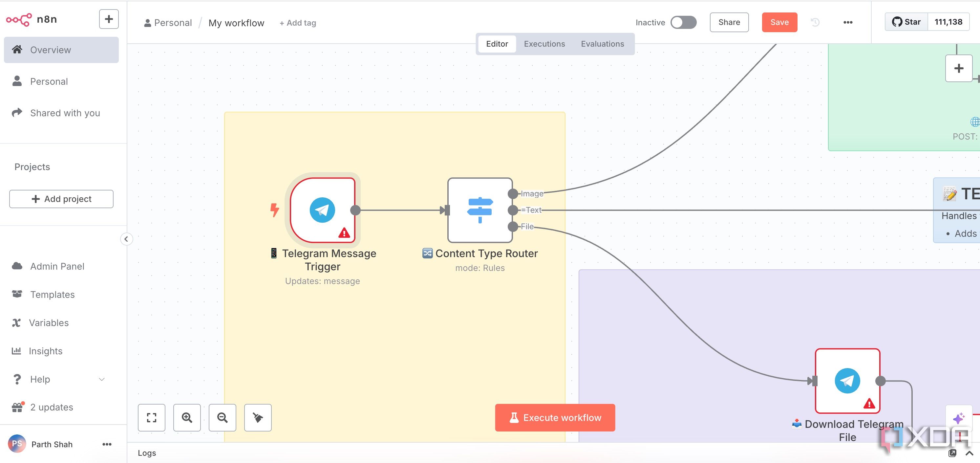Viewport: 980px width, 463px height.
Task: Open the Logs panel
Action: 147,453
